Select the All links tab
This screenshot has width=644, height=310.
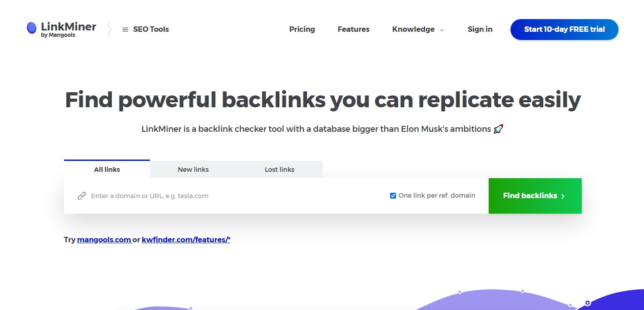107,169
